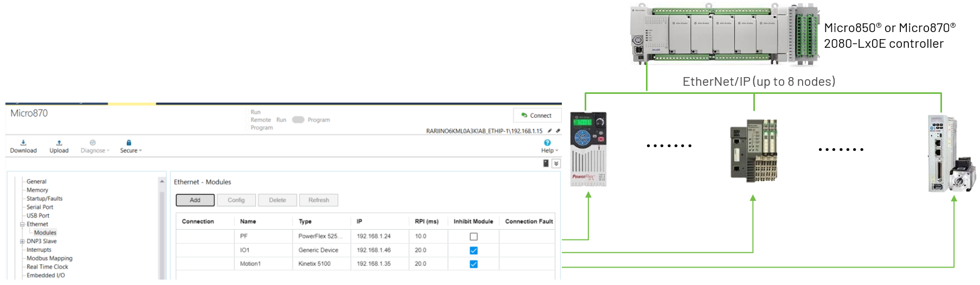The height and width of the screenshot is (285, 980).
Task: Click the edit connection path pencil icon
Action: pyautogui.click(x=550, y=131)
